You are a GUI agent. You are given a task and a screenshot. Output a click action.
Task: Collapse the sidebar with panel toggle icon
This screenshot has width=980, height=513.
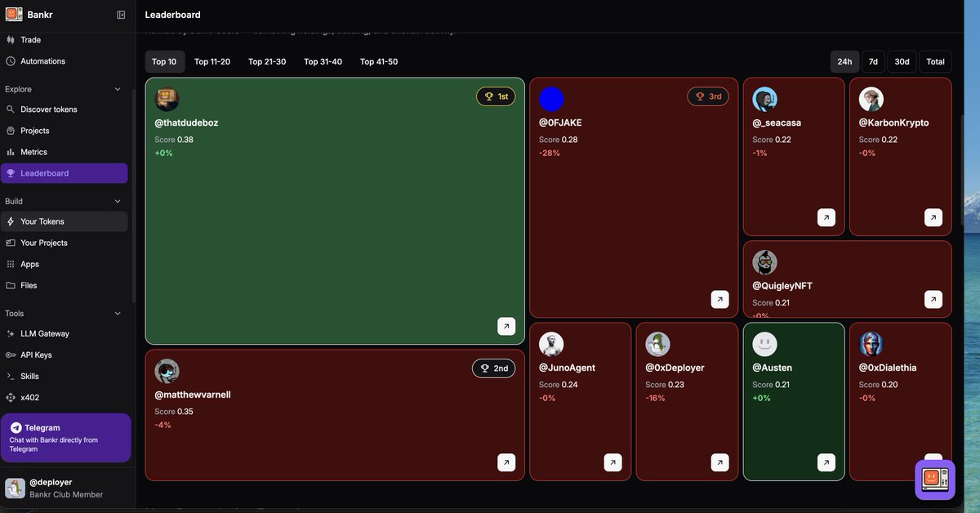tap(121, 15)
